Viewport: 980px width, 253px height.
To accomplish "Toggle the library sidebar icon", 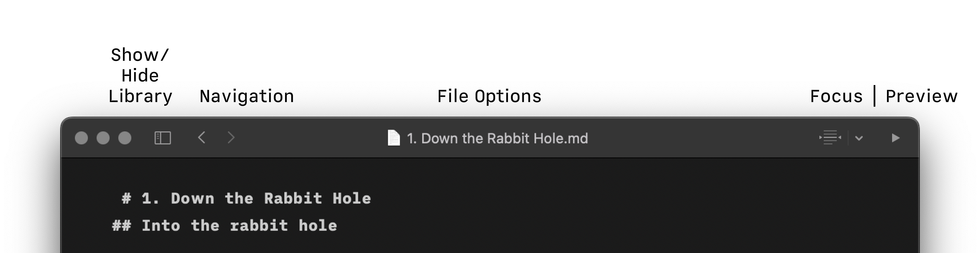I will (x=163, y=138).
